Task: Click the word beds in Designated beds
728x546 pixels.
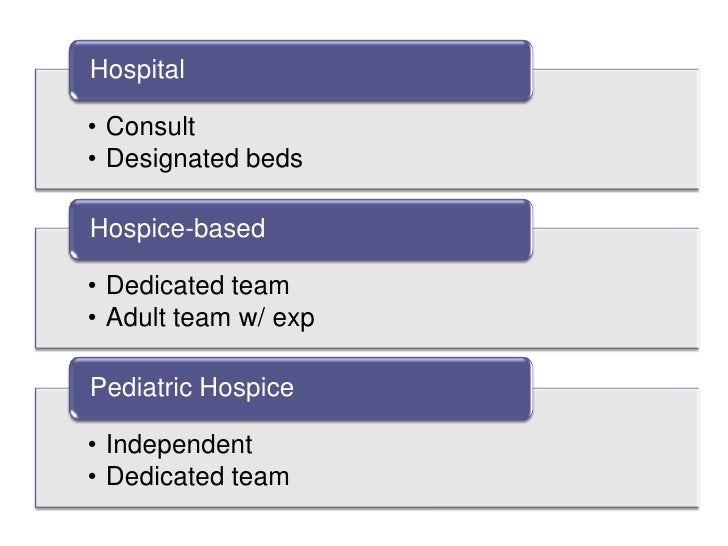Action: point(274,158)
